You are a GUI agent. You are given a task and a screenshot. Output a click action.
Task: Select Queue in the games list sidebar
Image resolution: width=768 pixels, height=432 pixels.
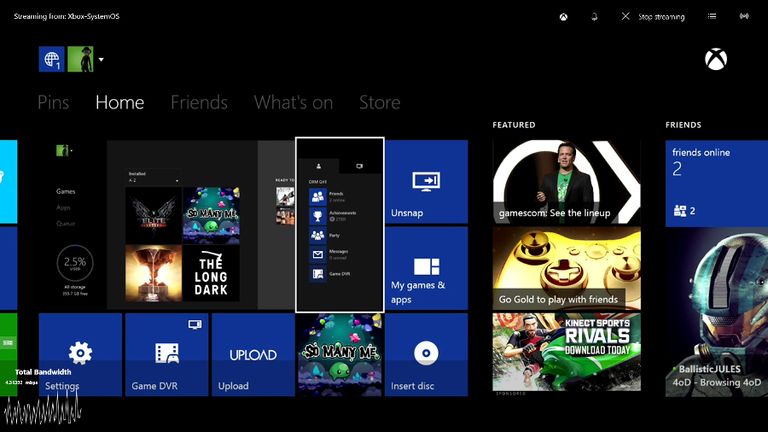tap(66, 224)
